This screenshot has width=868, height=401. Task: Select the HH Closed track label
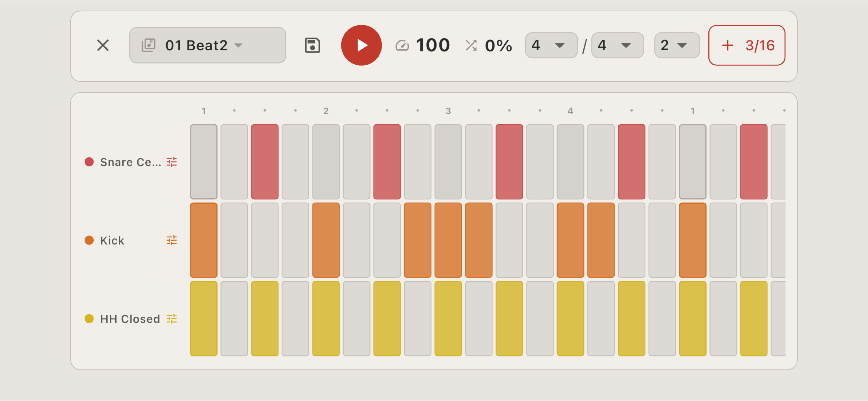pos(130,319)
